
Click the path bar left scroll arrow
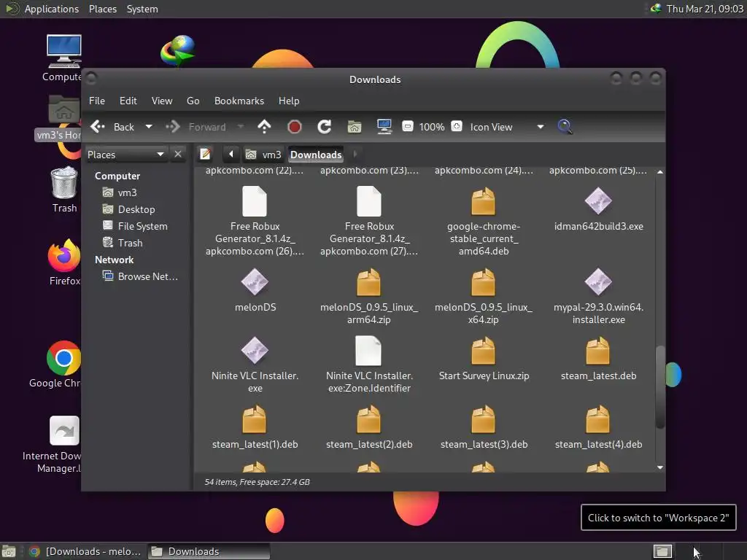click(231, 155)
